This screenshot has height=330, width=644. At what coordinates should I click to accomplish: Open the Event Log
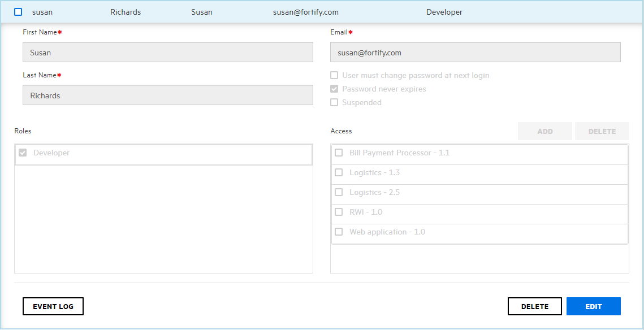[x=53, y=306]
